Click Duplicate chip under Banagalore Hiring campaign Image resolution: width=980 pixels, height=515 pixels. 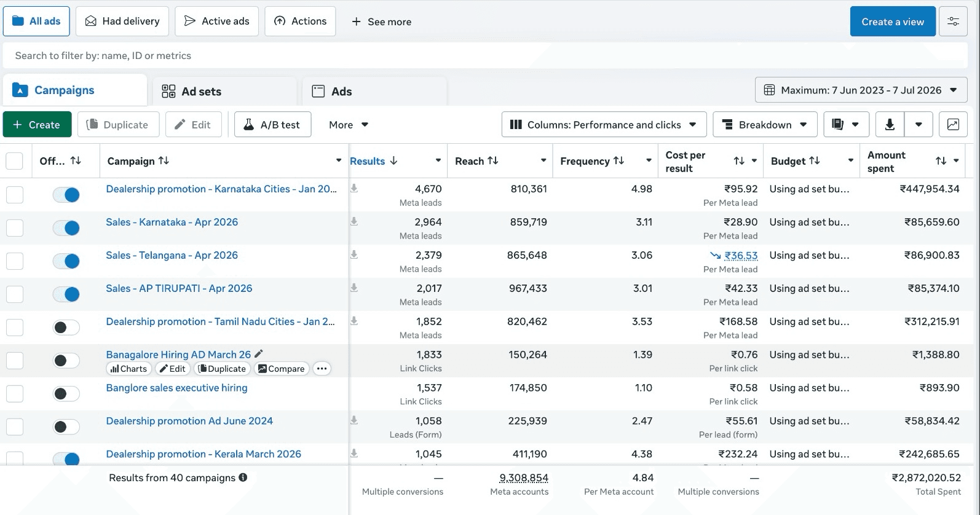[222, 369]
